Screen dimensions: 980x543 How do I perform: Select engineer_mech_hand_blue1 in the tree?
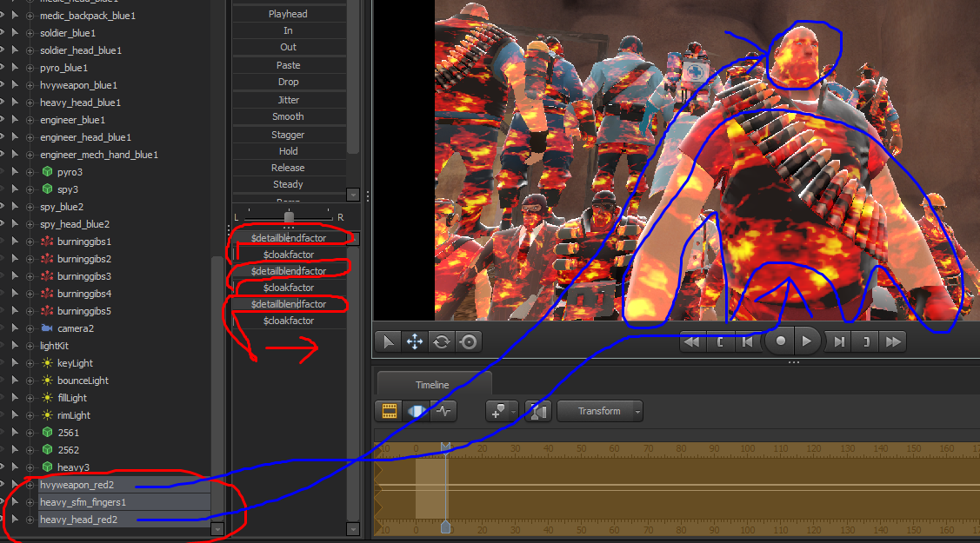pos(99,154)
